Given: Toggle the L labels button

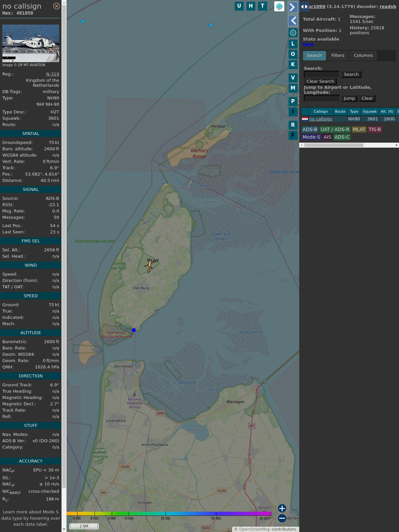Looking at the screenshot, I should point(293,44).
